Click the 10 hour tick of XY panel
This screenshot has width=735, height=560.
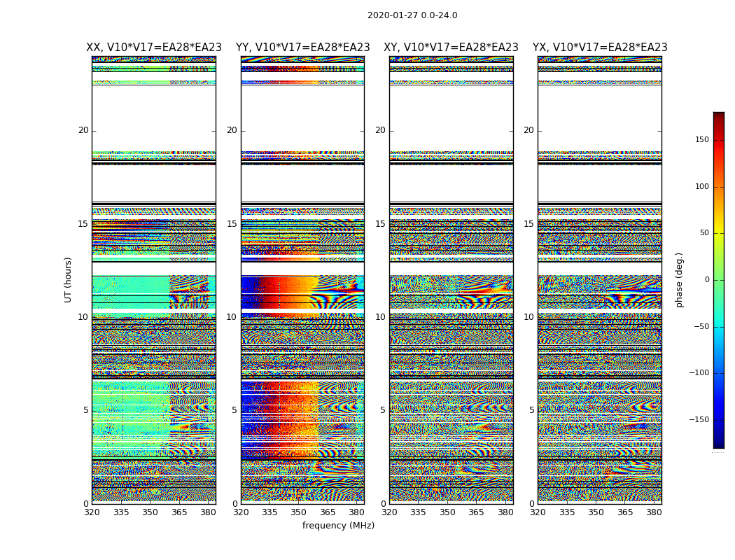(x=380, y=317)
